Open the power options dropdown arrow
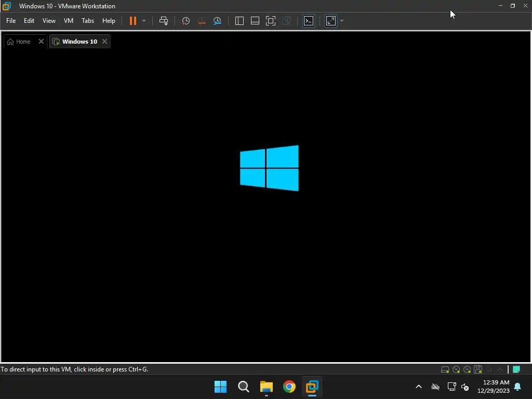 pyautogui.click(x=144, y=21)
